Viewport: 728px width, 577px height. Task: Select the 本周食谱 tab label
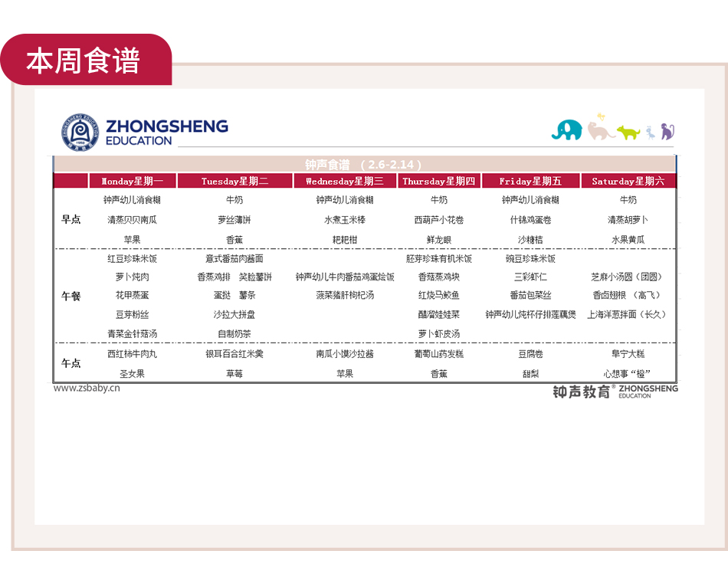[84, 61]
